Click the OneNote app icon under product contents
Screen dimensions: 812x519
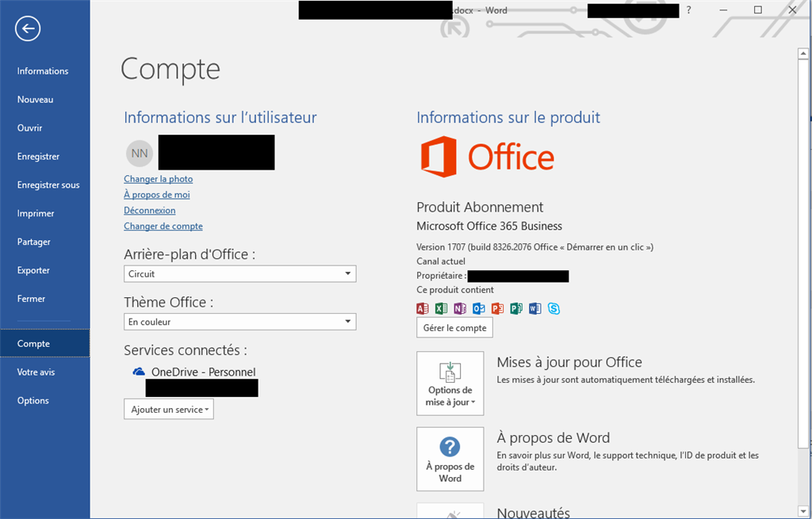(x=460, y=309)
